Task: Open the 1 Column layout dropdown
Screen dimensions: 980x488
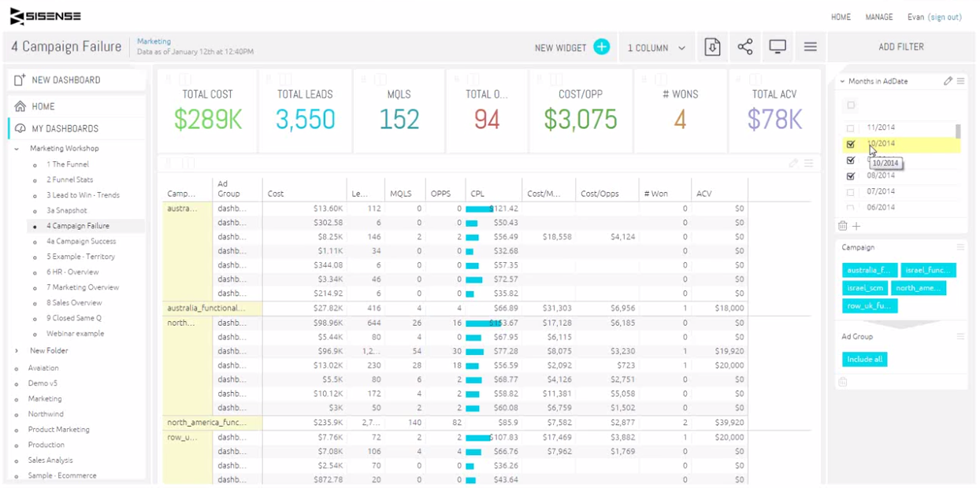Action: point(656,48)
